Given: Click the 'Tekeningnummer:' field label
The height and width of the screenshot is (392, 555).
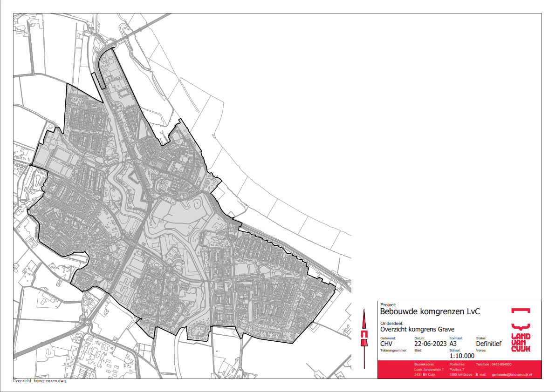Looking at the screenshot, I should point(394,350).
